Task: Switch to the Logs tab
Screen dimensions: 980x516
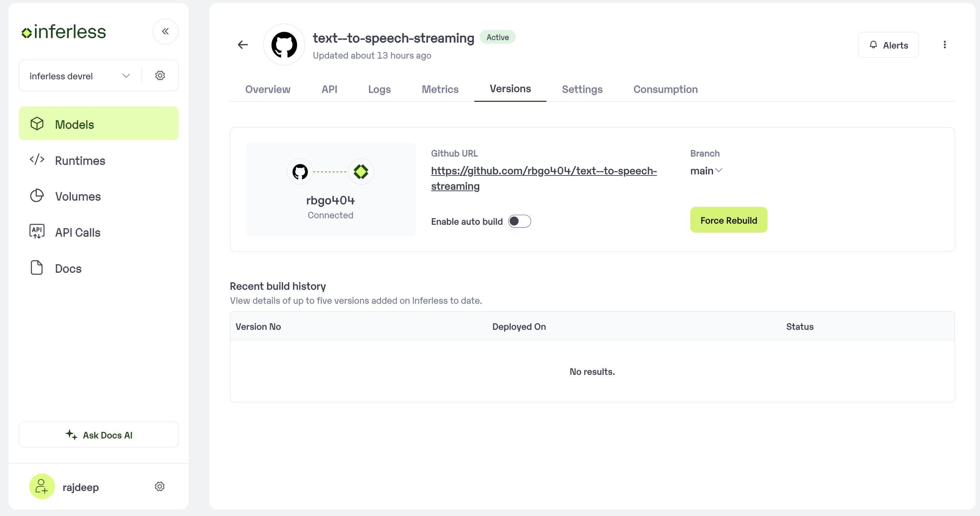Action: (379, 89)
